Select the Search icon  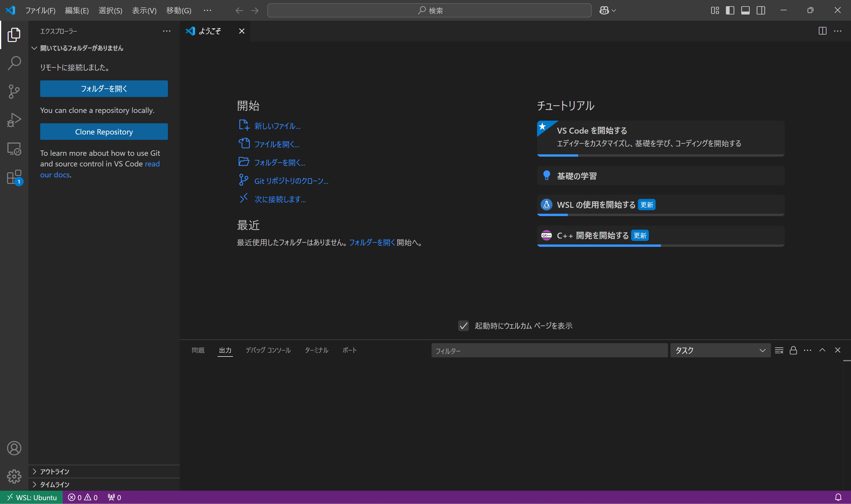pos(14,63)
